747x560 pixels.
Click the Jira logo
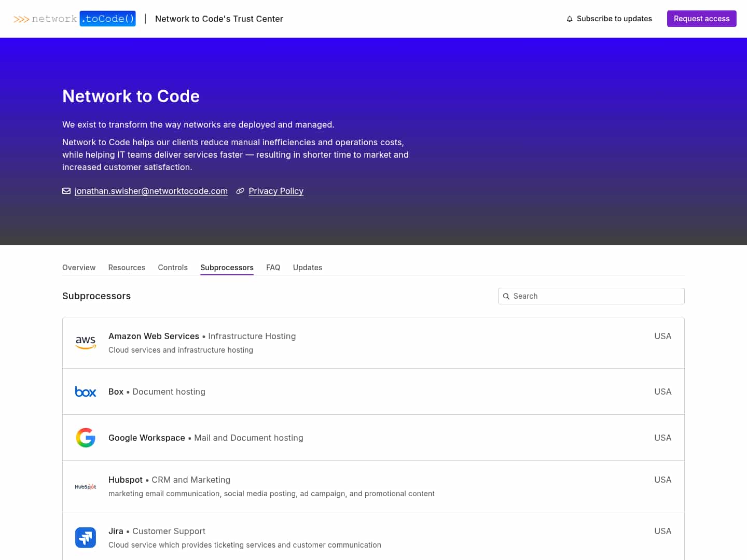click(86, 538)
